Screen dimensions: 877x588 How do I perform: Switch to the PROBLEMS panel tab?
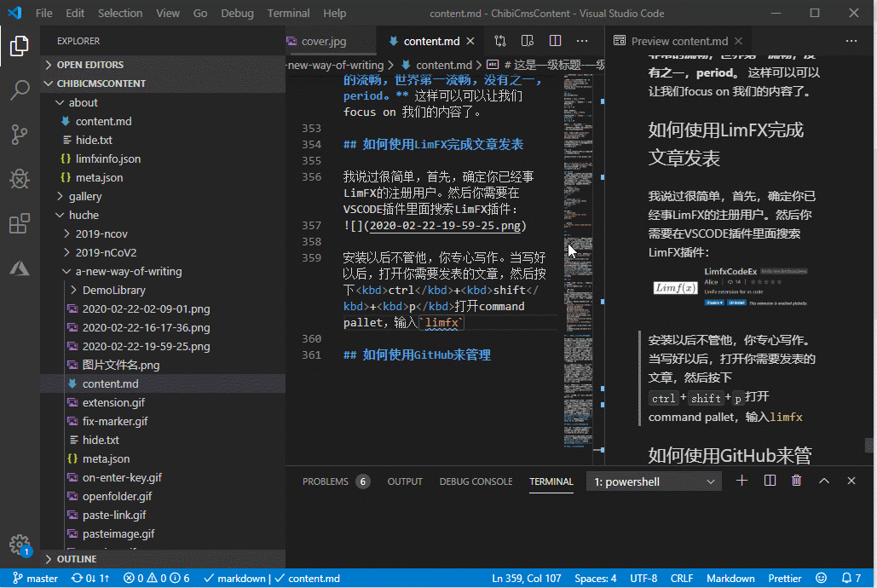pyautogui.click(x=336, y=481)
